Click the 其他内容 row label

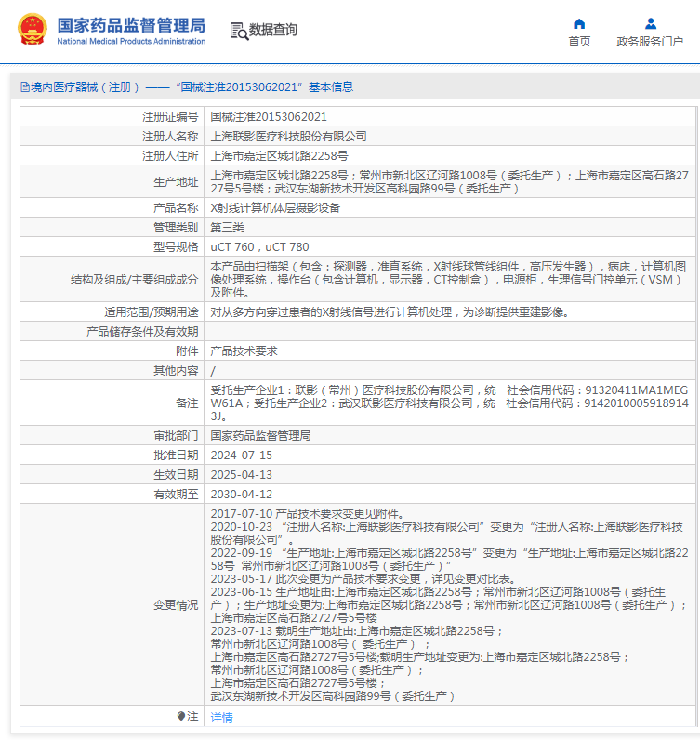176,371
